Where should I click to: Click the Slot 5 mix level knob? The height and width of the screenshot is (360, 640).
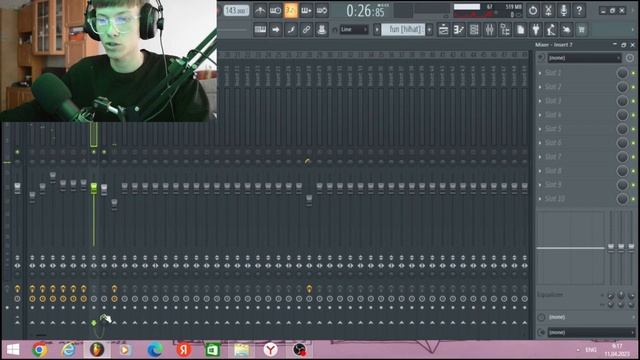coord(622,129)
